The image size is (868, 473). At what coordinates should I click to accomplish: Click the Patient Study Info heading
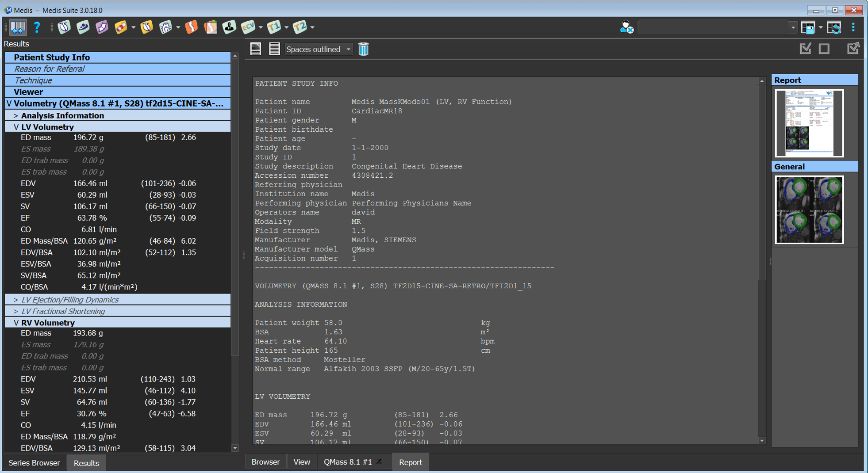52,57
